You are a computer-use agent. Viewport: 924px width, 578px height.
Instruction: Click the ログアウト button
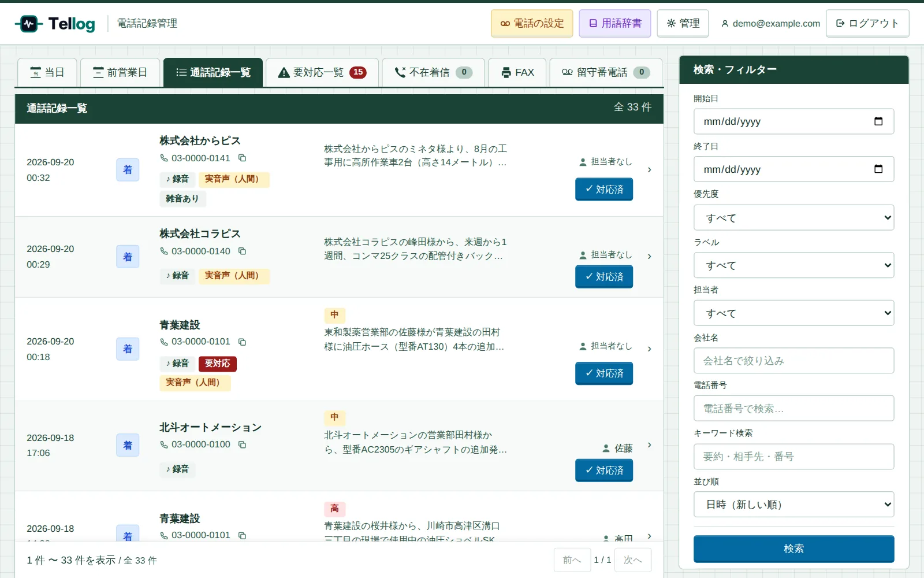[867, 24]
